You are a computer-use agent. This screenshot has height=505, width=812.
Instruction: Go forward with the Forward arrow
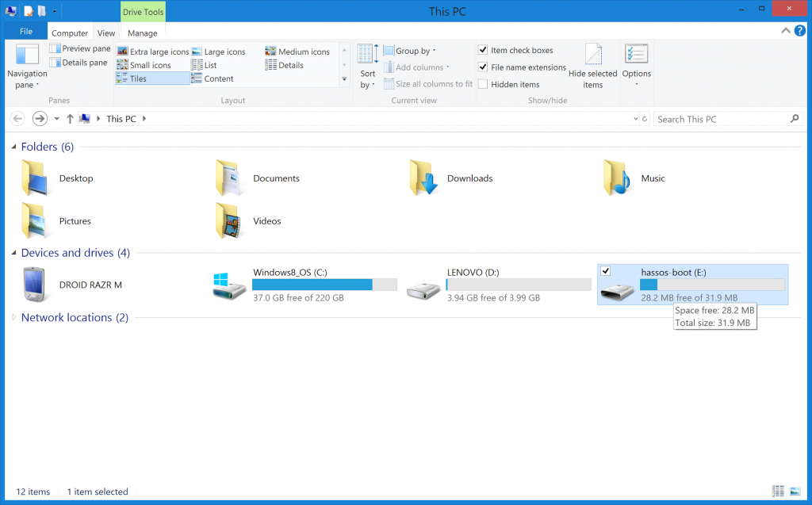point(40,119)
